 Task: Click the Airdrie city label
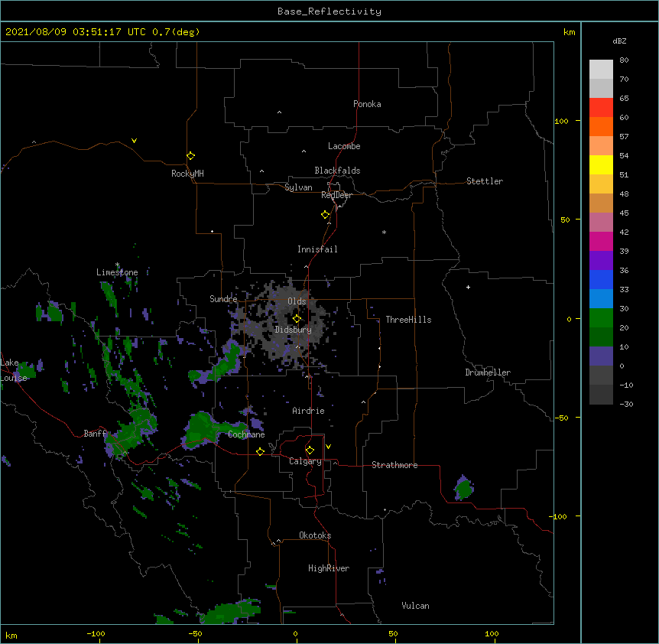309,411
